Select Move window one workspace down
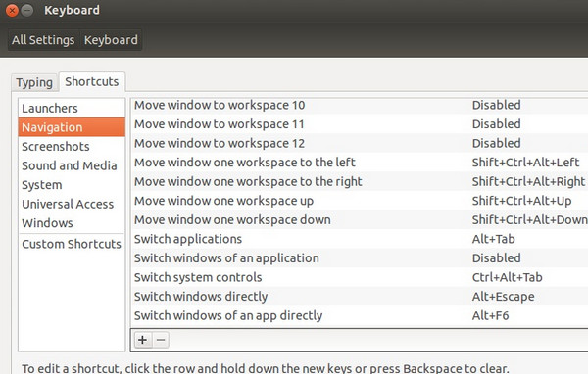Screen dimensions: 588x374 click(360, 219)
